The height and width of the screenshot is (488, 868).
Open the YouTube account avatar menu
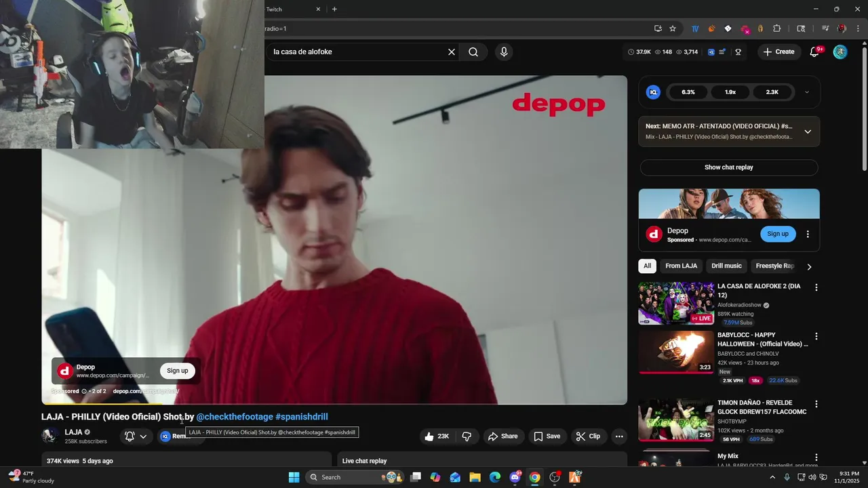(840, 52)
